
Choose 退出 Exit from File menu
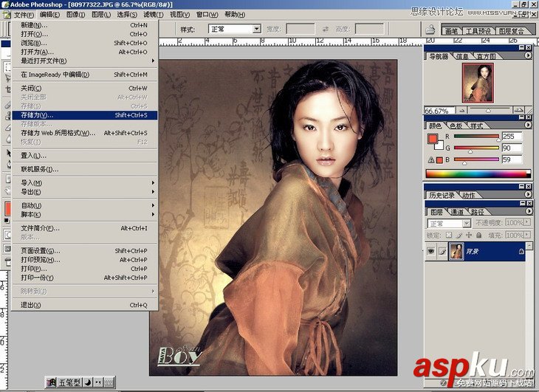pos(85,305)
